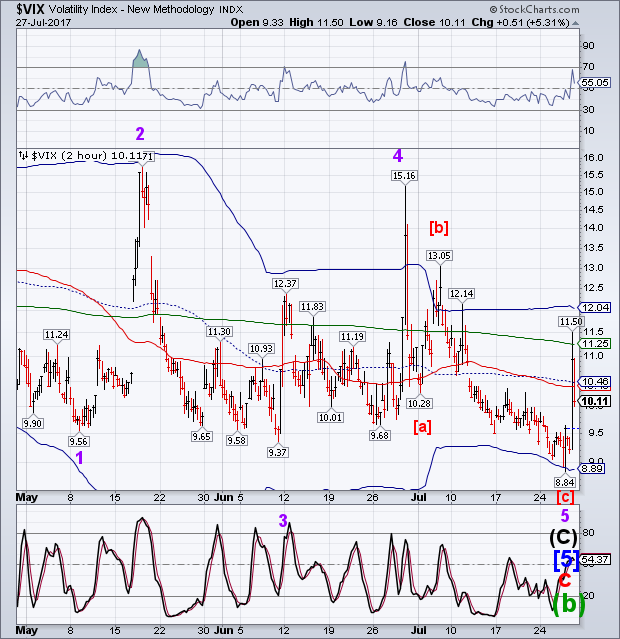Select the 15.16 peak price label
620x639 pixels.
[x=403, y=175]
